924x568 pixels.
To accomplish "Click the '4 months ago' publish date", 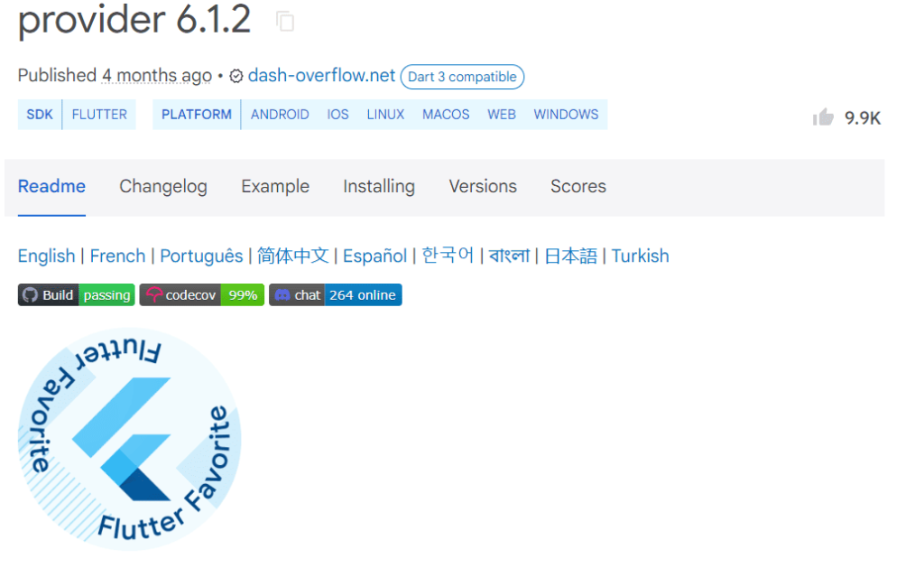I will [x=156, y=76].
